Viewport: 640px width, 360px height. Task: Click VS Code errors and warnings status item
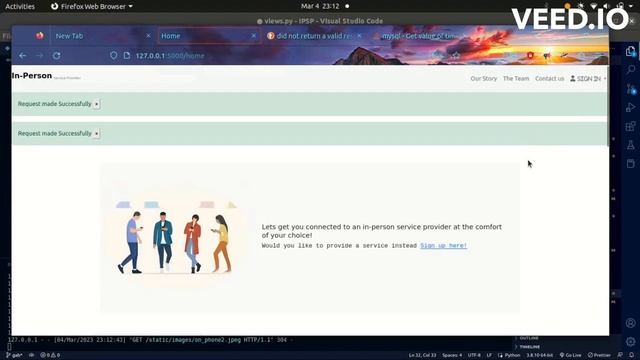[50, 355]
